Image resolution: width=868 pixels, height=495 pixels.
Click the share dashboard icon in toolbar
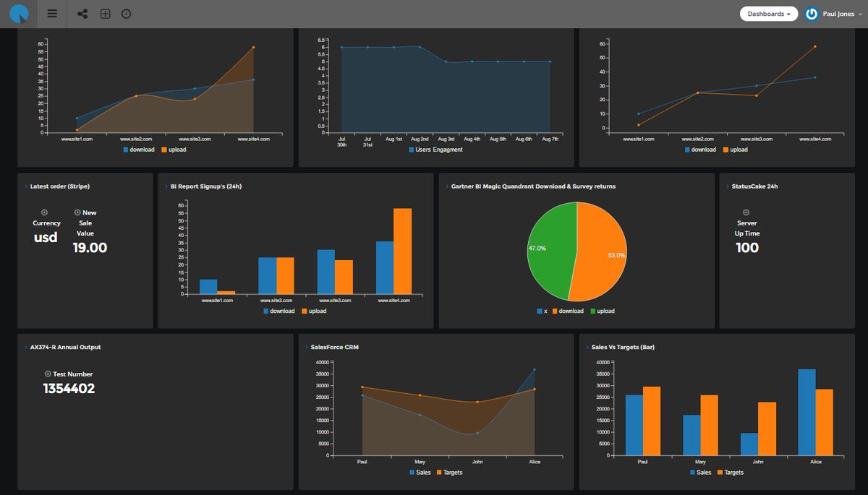(x=82, y=14)
